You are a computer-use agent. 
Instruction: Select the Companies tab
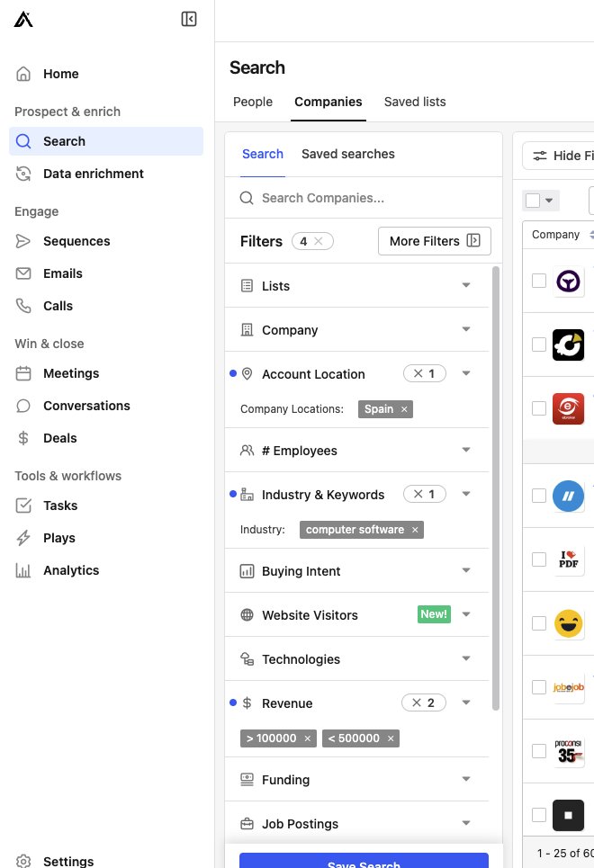[328, 102]
